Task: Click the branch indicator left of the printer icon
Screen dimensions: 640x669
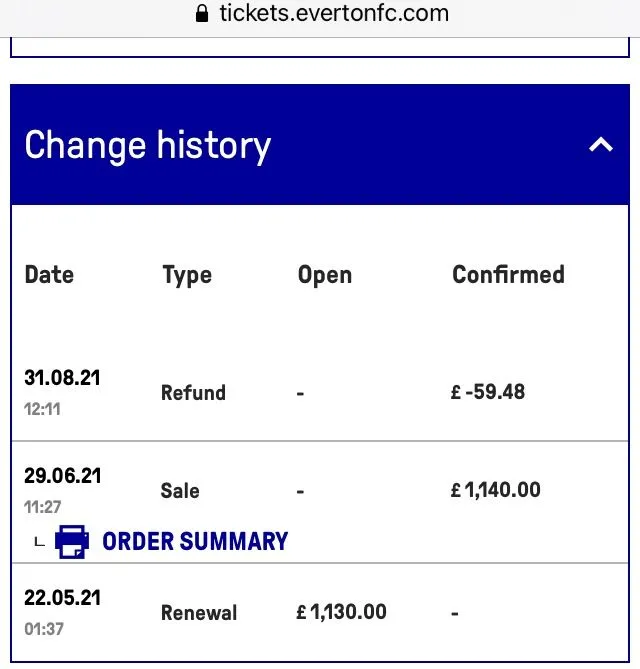Action: (39, 543)
